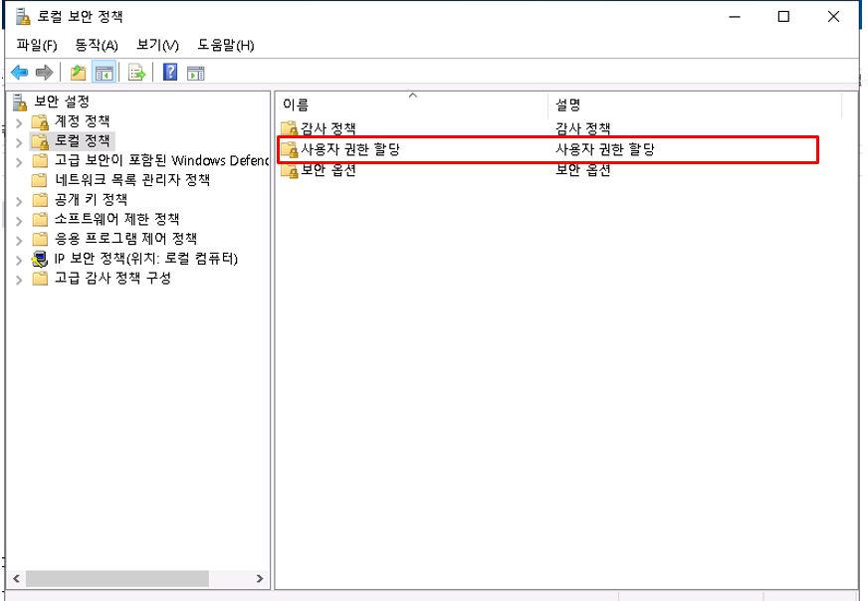
Task: Click the IP 보안 정책 computer icon
Action: [40, 259]
